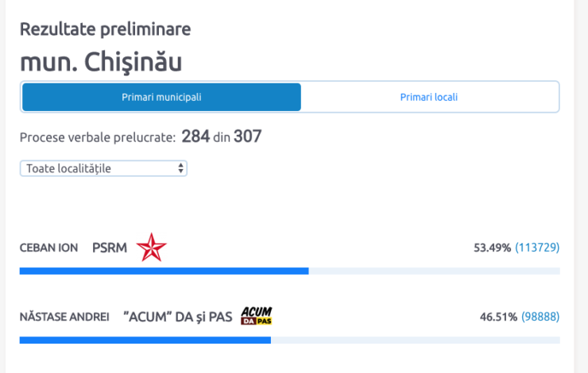Click Năstase Andrei's blue progress bar
The image size is (588, 373).
(x=145, y=340)
